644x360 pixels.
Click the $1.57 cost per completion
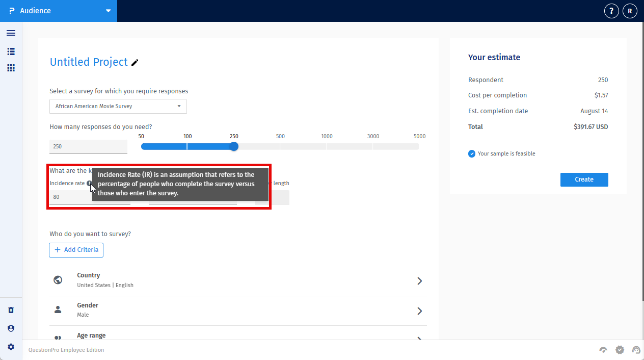(x=601, y=95)
